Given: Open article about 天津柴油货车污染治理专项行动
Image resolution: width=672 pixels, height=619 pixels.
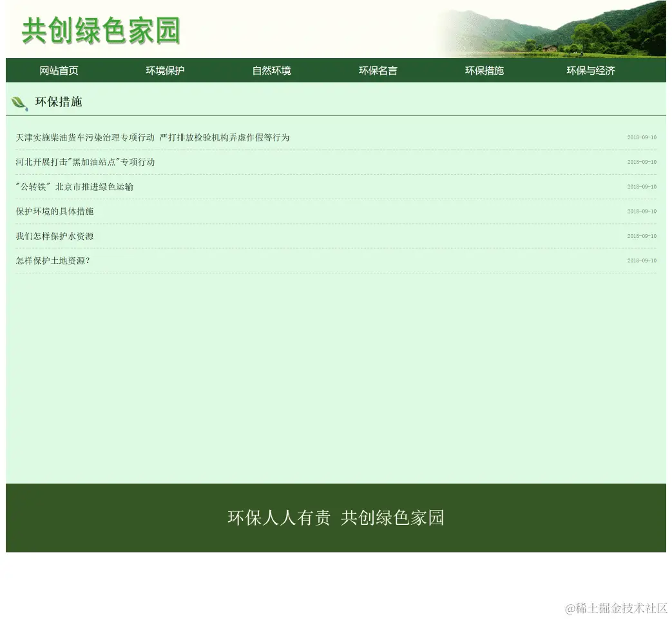Looking at the screenshot, I should (x=152, y=137).
